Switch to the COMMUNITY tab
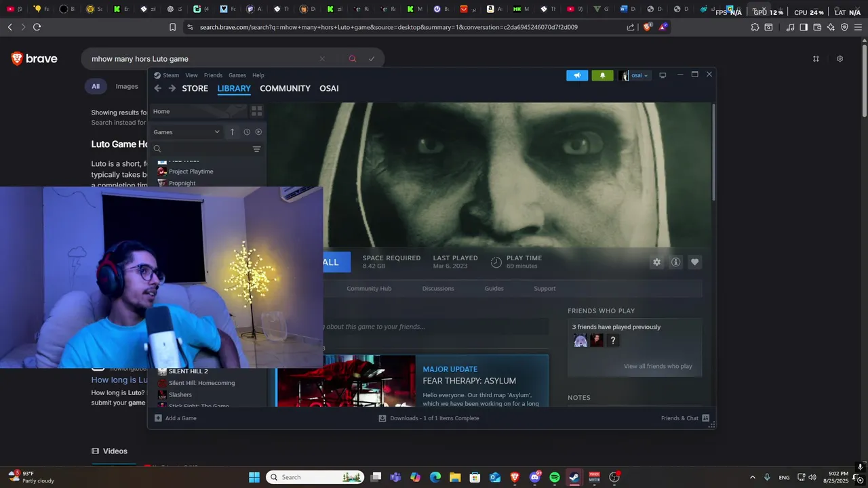This screenshot has height=488, width=868. [285, 88]
